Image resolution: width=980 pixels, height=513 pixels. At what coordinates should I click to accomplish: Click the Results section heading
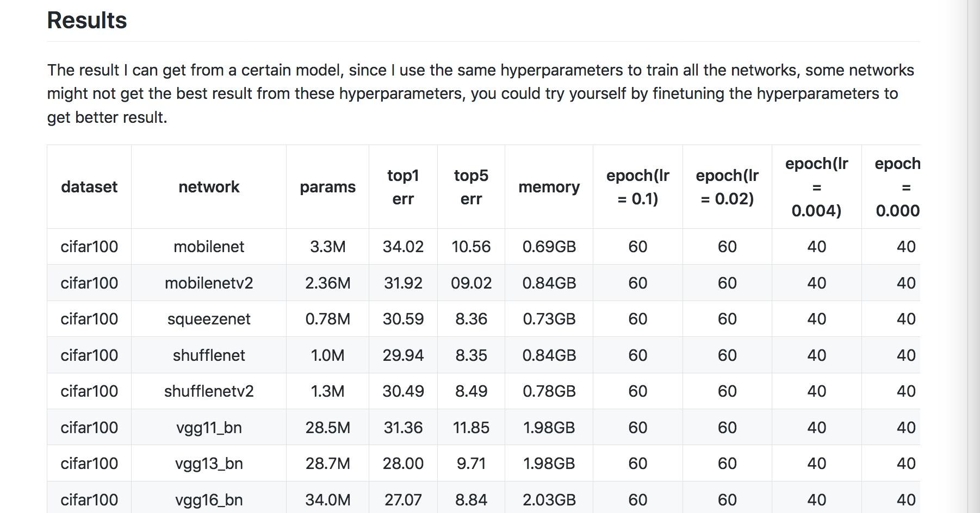(87, 21)
